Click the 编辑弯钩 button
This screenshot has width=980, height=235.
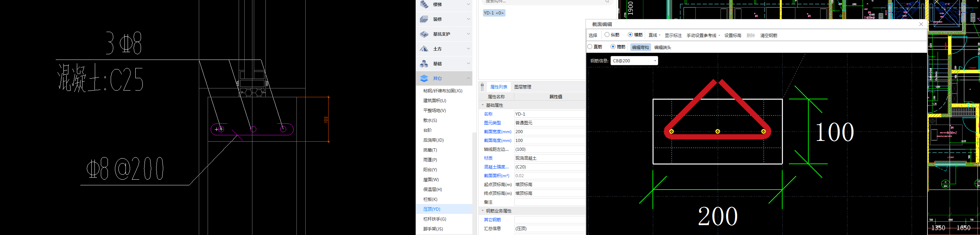pos(641,48)
